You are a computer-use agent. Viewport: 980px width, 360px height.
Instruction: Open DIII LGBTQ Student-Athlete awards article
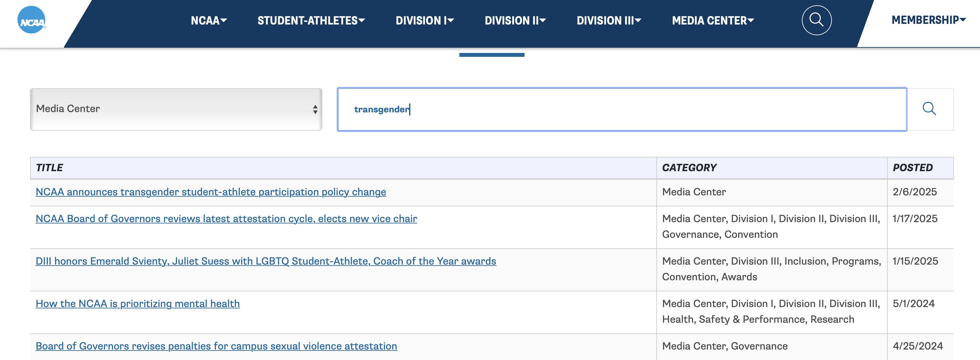tap(266, 261)
